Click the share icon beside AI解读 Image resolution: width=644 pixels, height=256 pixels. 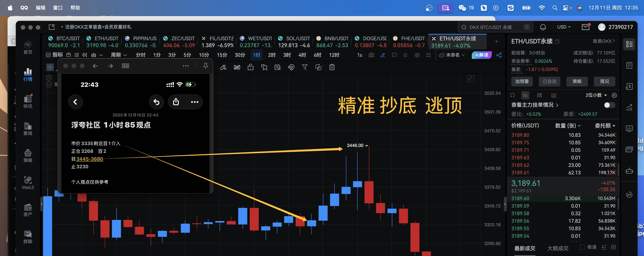(x=499, y=55)
